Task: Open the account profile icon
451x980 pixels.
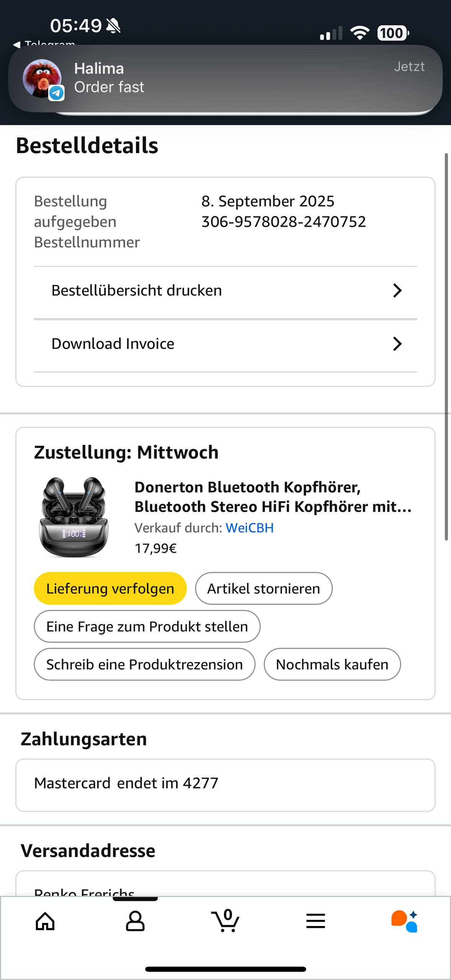Action: pyautogui.click(x=135, y=921)
